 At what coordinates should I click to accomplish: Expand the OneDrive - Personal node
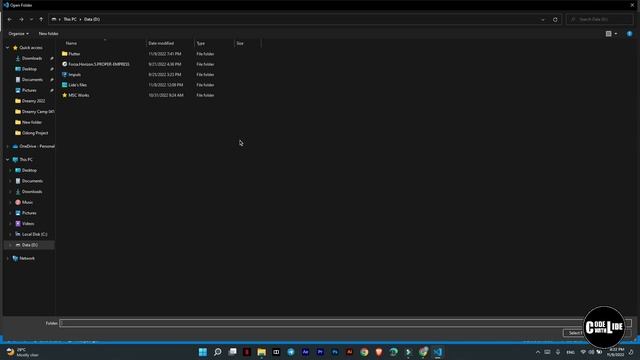[7, 146]
